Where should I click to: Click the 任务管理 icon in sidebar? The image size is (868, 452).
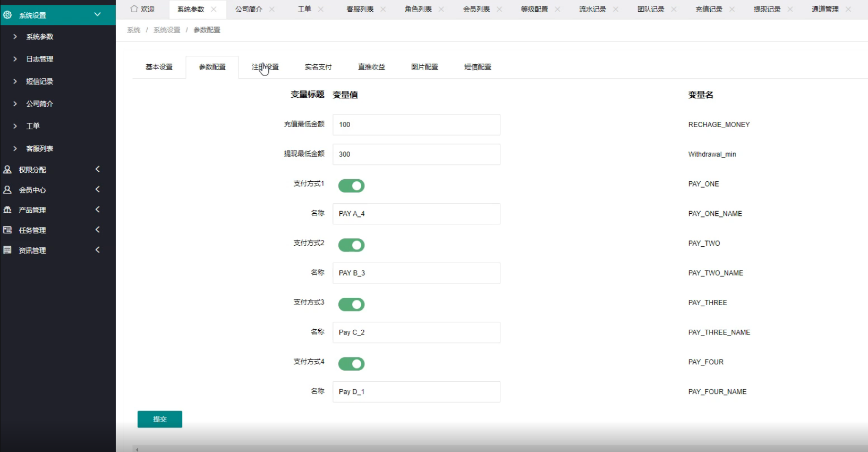click(x=7, y=230)
